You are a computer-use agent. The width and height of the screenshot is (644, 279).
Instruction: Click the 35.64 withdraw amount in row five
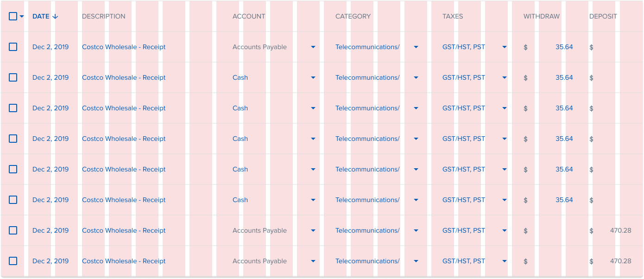pos(564,169)
